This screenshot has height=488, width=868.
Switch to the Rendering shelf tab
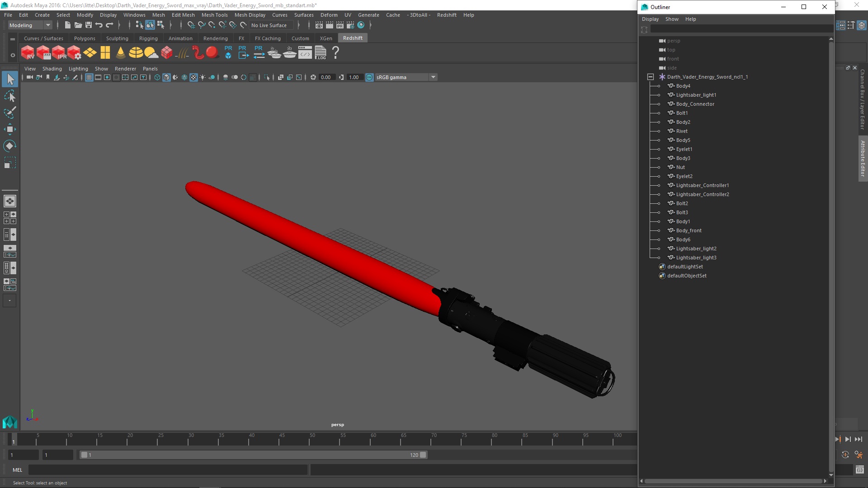[215, 38]
